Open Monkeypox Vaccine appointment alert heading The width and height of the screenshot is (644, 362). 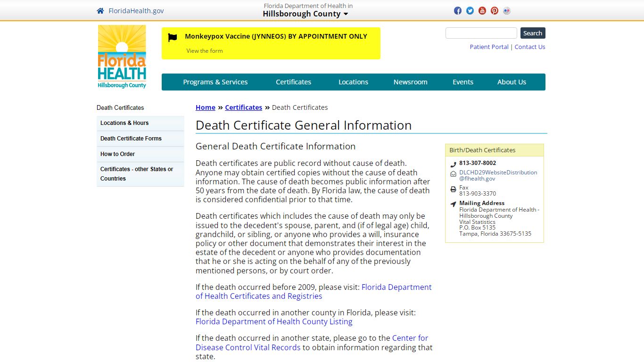pyautogui.click(x=276, y=36)
